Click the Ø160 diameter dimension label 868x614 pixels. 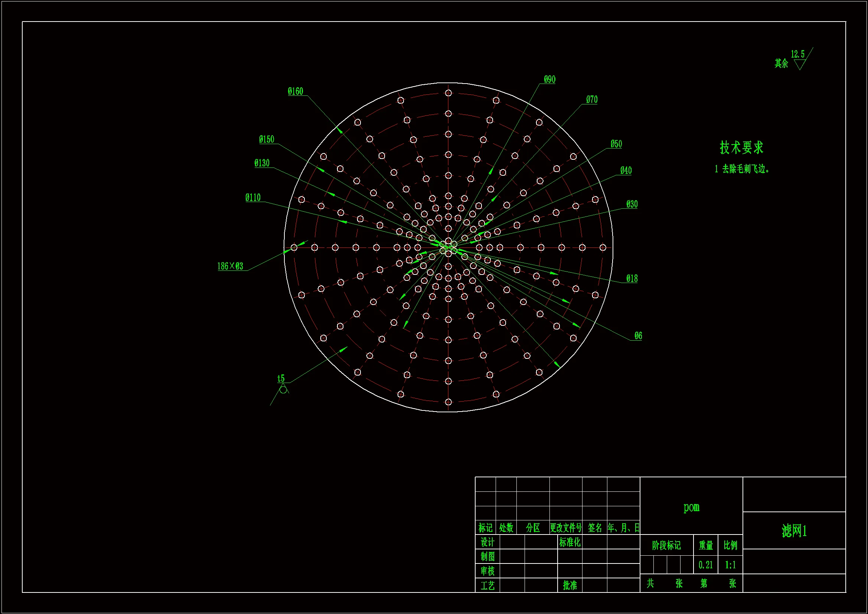click(x=295, y=91)
